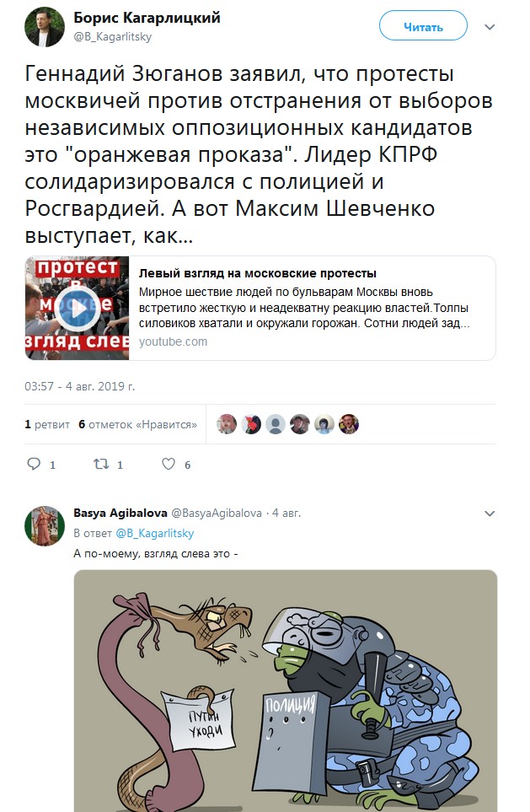Open the cartoon image in the reply
The width and height of the screenshot is (530, 812).
[x=286, y=691]
